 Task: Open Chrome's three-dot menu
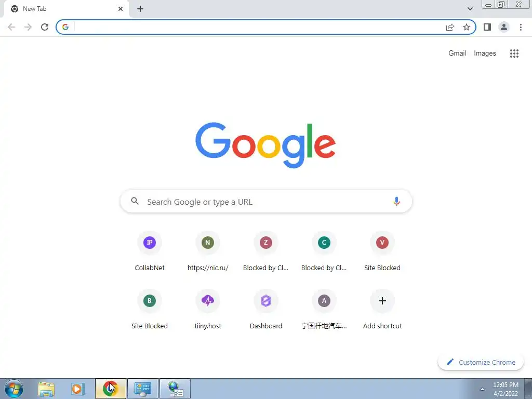tap(521, 27)
